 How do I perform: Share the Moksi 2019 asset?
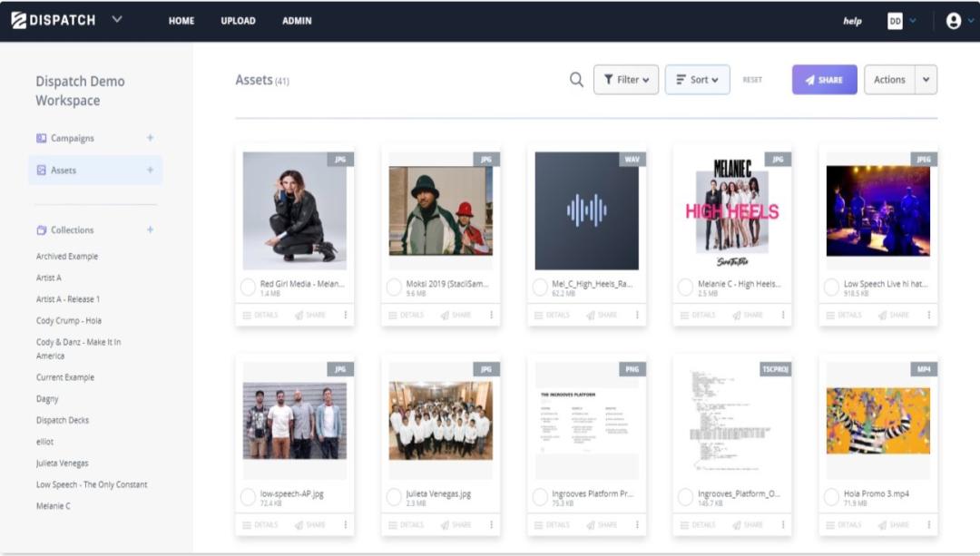pos(456,315)
